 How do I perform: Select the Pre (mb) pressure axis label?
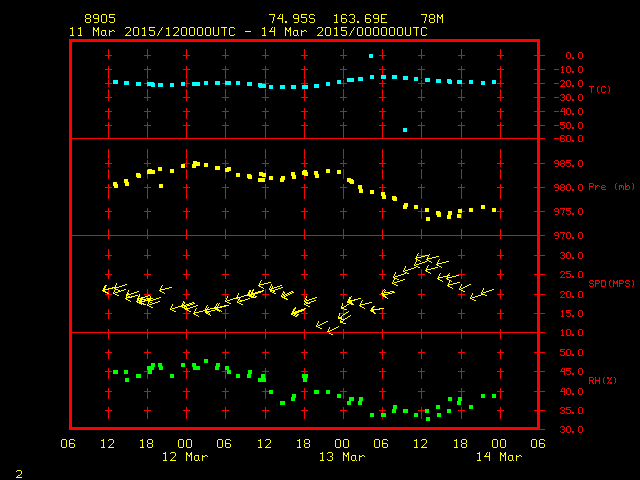[611, 187]
